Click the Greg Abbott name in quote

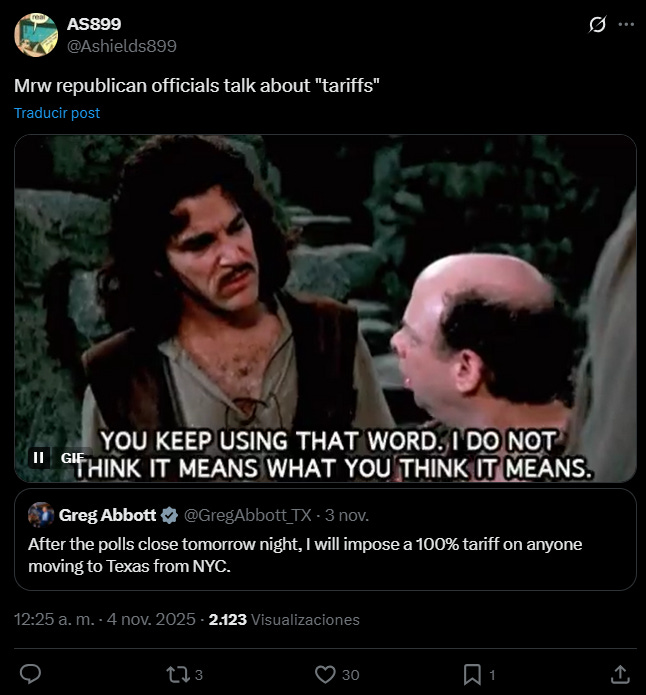107,515
